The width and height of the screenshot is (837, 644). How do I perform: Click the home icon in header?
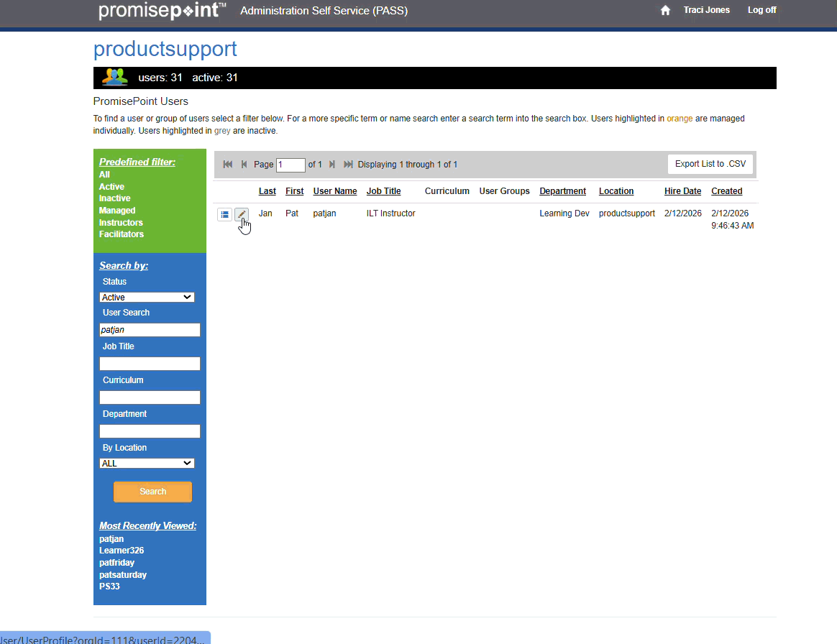[665, 10]
